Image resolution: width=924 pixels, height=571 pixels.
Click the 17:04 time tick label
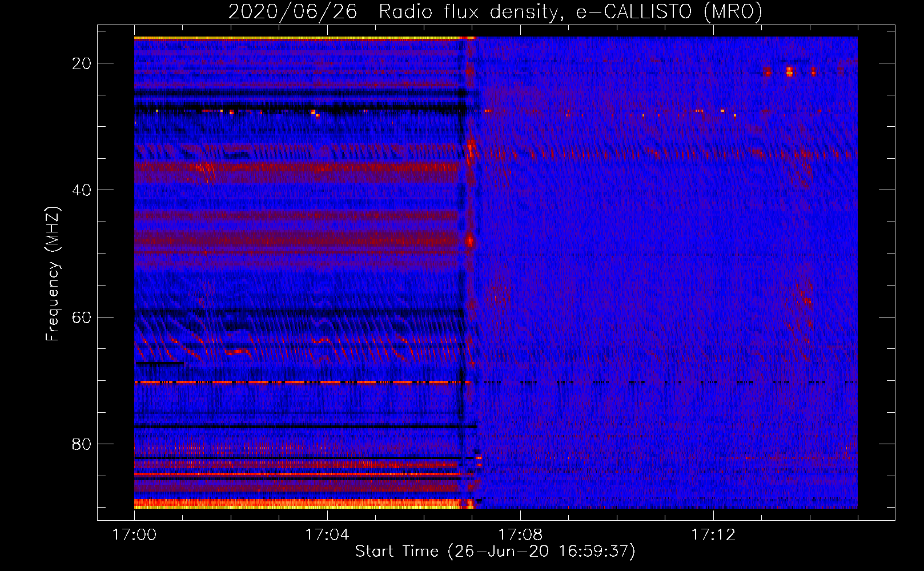click(x=327, y=535)
